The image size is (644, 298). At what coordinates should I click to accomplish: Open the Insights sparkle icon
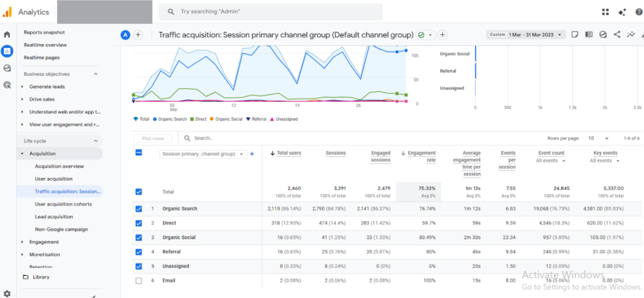[x=630, y=35]
